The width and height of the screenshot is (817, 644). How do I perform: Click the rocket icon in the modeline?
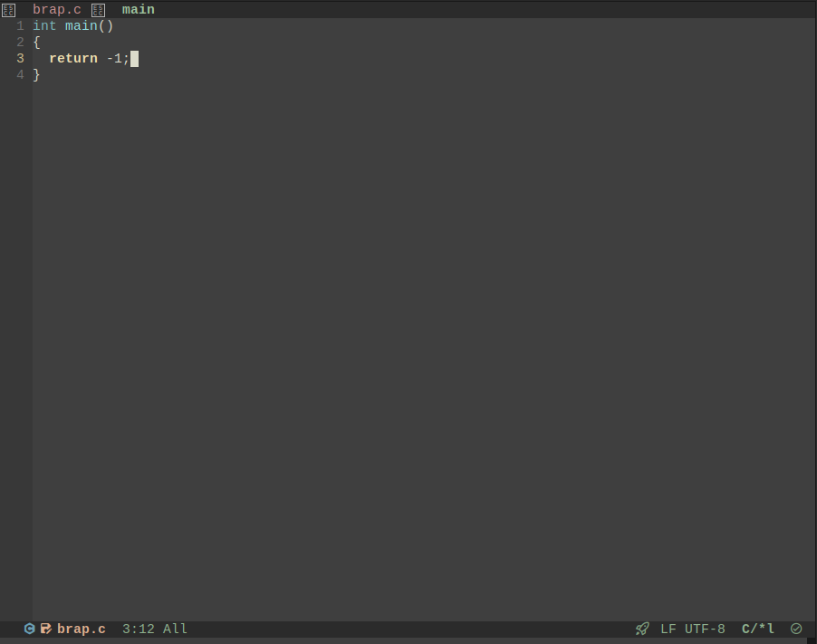click(x=642, y=629)
